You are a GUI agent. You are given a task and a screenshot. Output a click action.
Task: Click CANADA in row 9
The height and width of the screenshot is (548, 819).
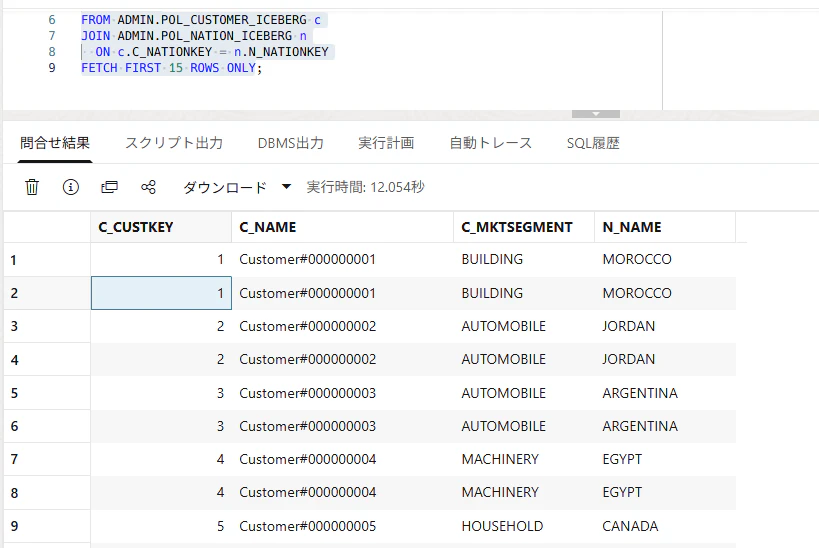tap(630, 526)
